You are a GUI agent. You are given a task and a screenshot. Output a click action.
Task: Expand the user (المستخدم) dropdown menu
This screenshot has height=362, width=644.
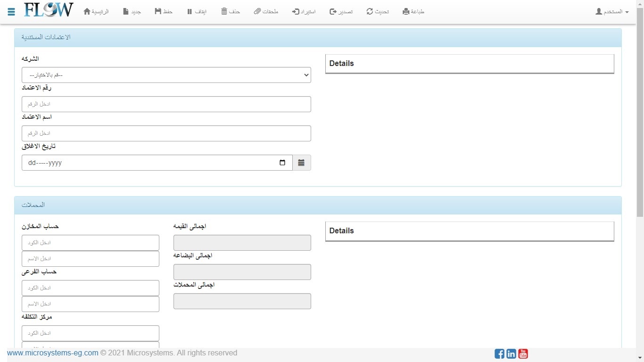click(x=612, y=11)
